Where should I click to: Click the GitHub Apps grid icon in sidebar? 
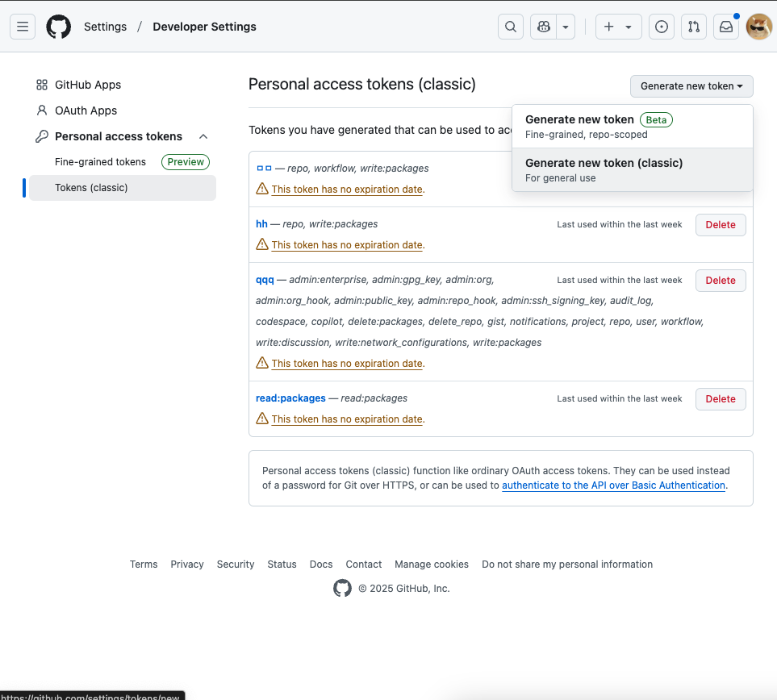[42, 85]
